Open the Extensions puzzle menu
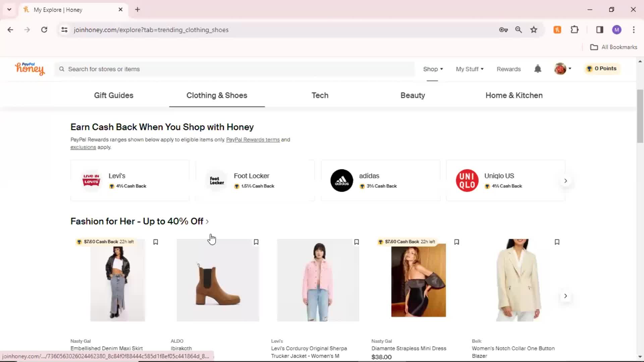The image size is (644, 362). point(575,29)
